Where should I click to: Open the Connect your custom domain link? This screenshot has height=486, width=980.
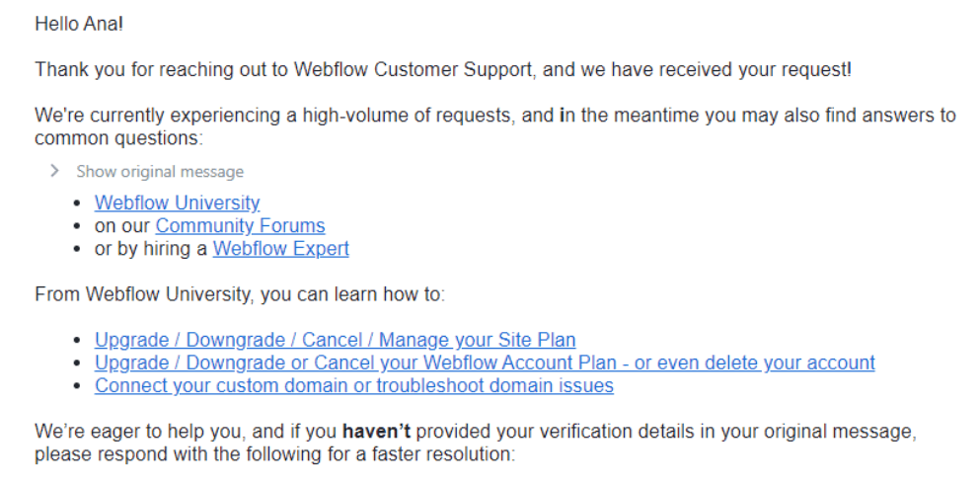353,386
